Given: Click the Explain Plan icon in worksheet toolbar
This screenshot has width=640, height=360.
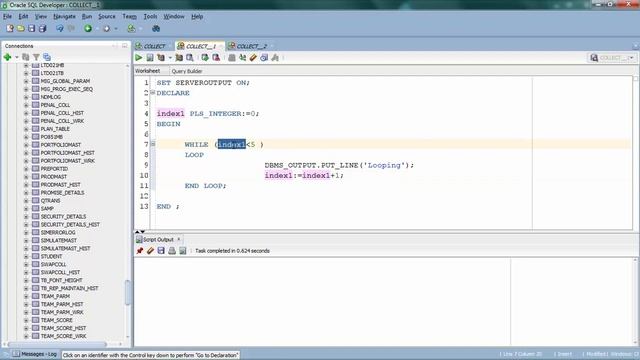Looking at the screenshot, I should pos(161,58).
